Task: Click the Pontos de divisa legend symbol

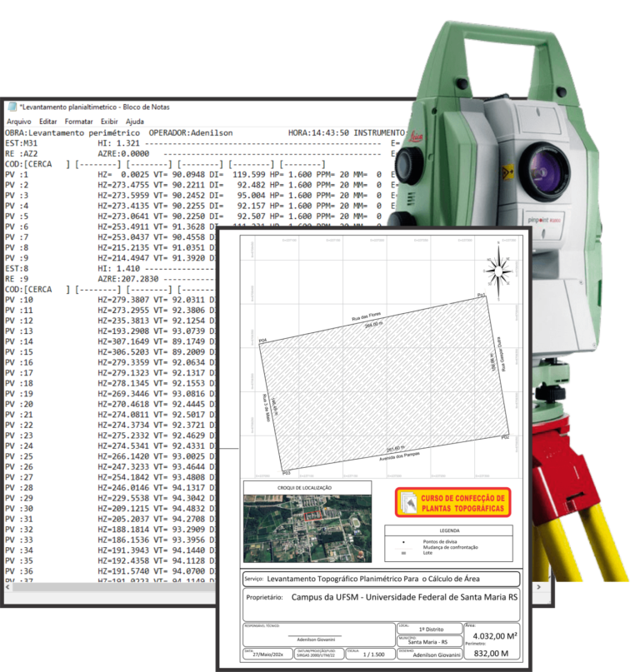Action: (404, 540)
